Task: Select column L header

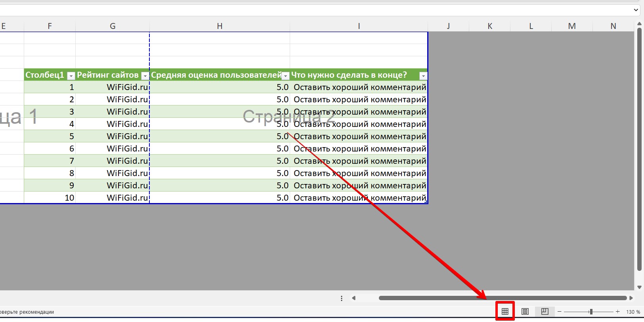Action: pyautogui.click(x=531, y=26)
